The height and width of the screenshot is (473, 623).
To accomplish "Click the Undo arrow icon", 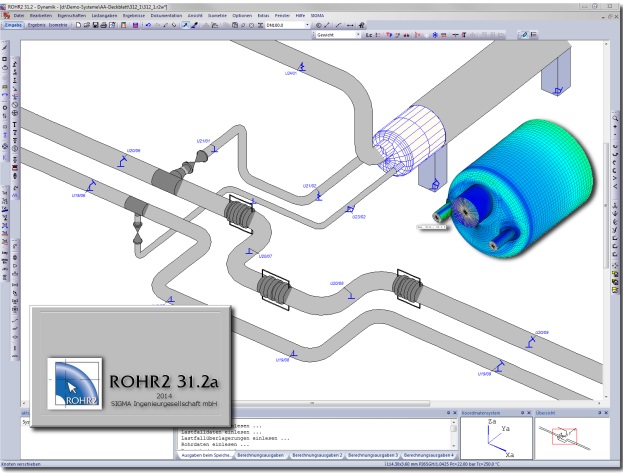I will [148, 25].
